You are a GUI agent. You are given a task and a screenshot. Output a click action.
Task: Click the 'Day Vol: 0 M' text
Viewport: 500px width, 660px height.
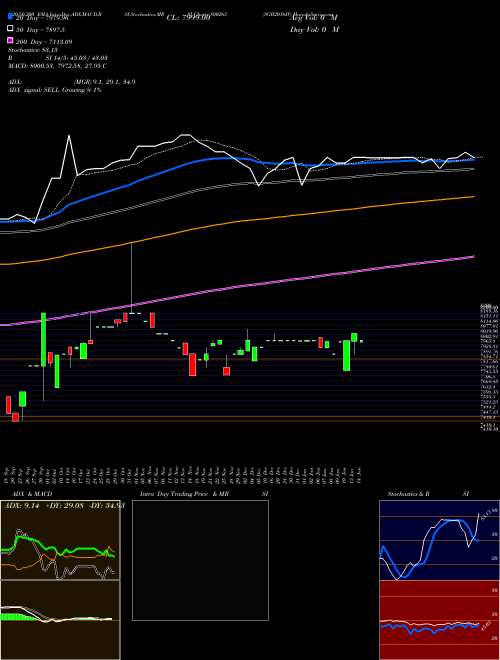coord(314,30)
